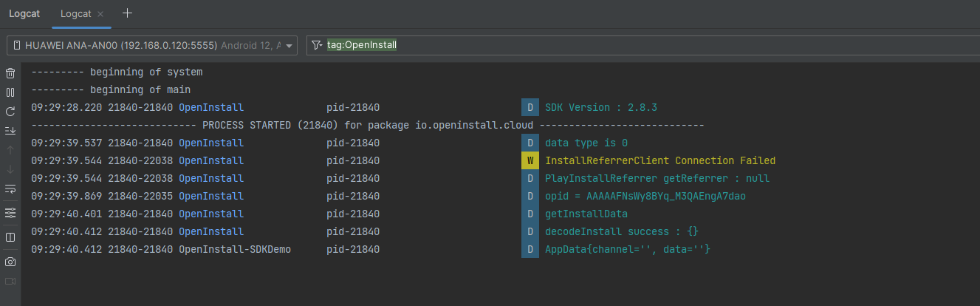Open filter history via the funnel icon
The height and width of the screenshot is (306, 980).
pos(317,45)
